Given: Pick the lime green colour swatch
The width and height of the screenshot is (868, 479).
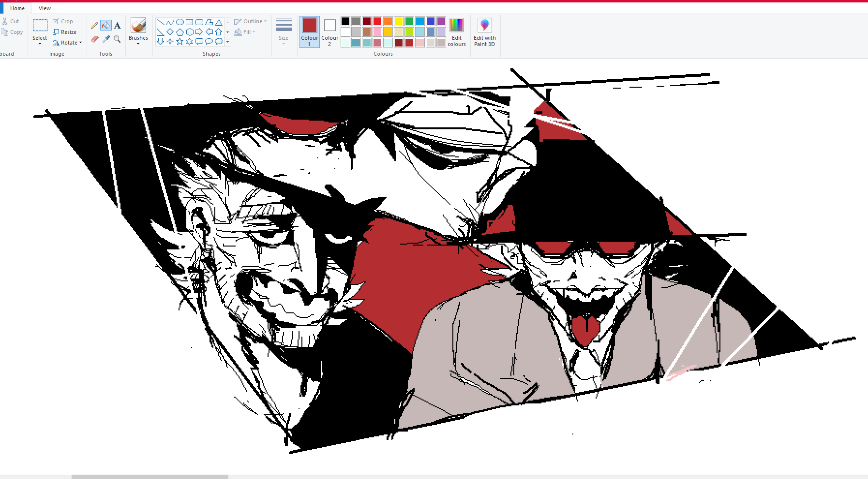Looking at the screenshot, I should (409, 32).
